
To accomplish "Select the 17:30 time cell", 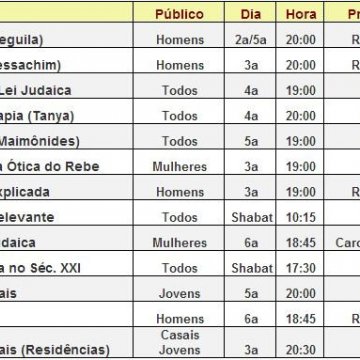I will click(x=301, y=268).
